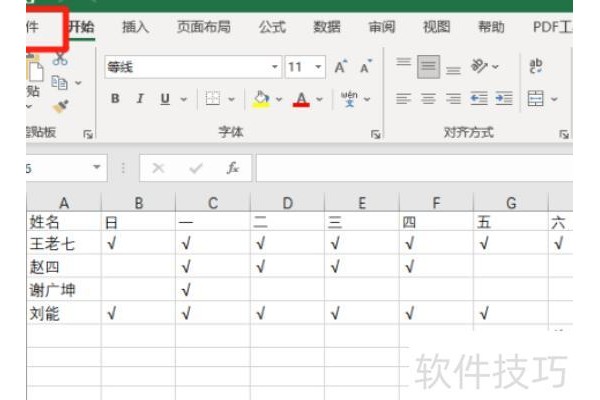Click the text orientation icon

(479, 66)
